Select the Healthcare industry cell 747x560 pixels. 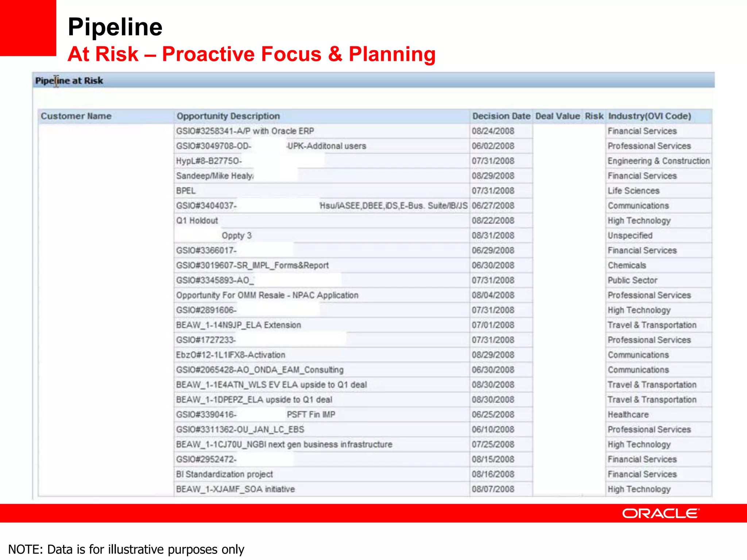(628, 415)
